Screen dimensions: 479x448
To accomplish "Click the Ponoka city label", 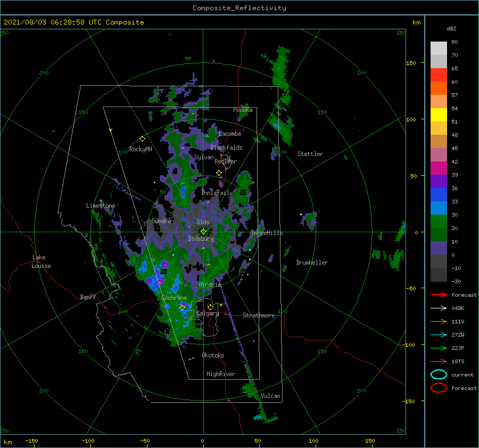I will (243, 110).
